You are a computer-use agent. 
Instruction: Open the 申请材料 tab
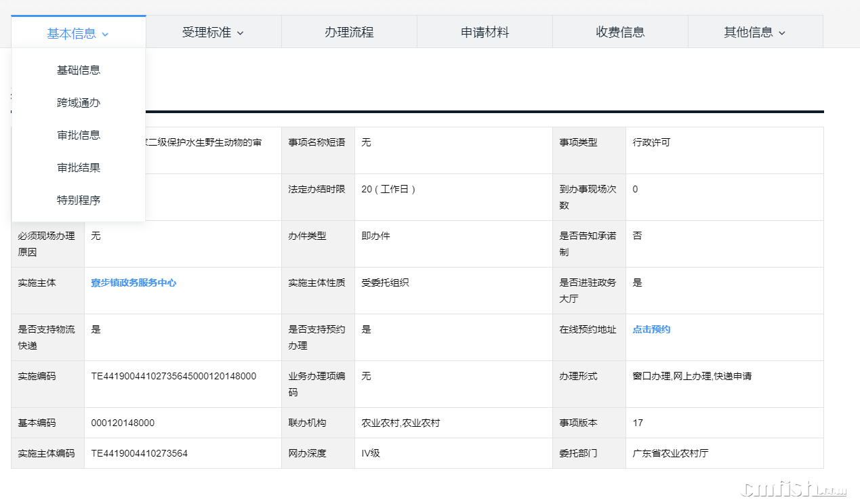(485, 32)
